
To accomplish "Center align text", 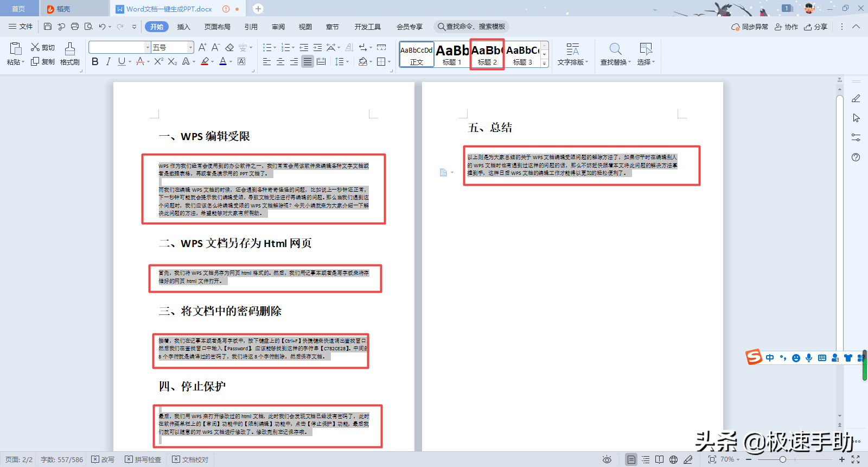I will click(280, 61).
